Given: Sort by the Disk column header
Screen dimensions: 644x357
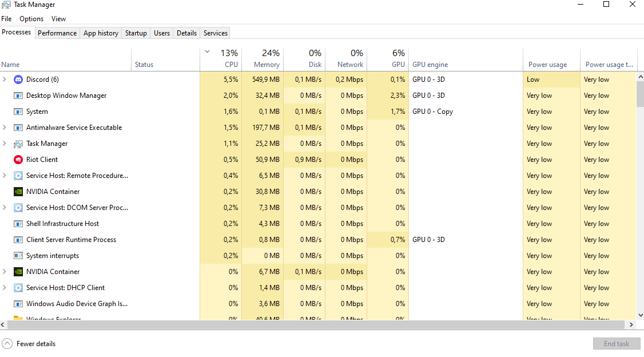Looking at the screenshot, I should click(x=304, y=59).
